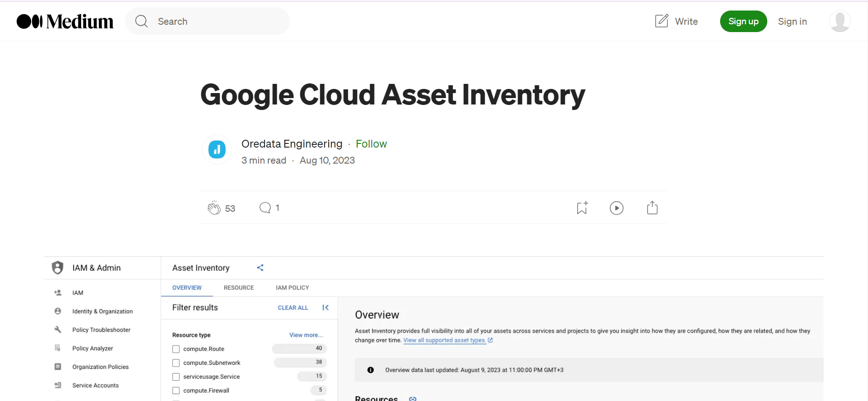
Task: Click the Write pencil icon
Action: click(662, 21)
